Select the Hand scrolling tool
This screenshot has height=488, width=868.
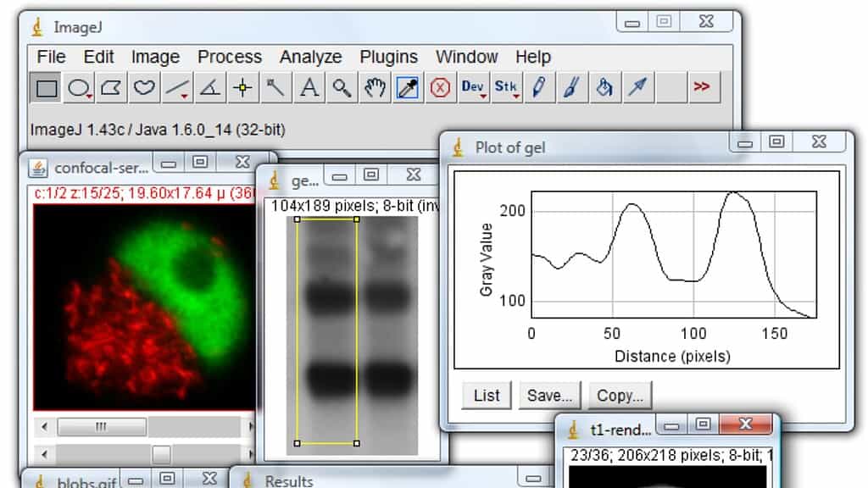pos(374,88)
